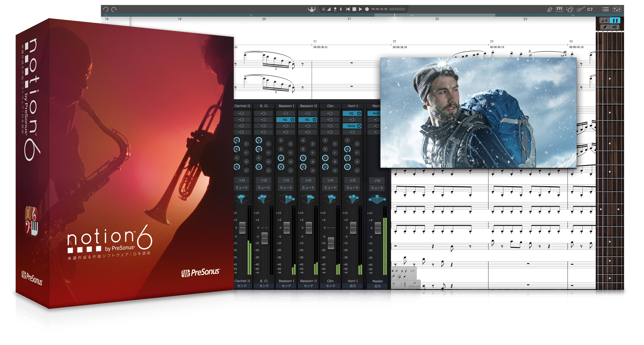This screenshot has width=644, height=345.
Task: Click the redo arrow in the toolbar
Action: [114, 9]
